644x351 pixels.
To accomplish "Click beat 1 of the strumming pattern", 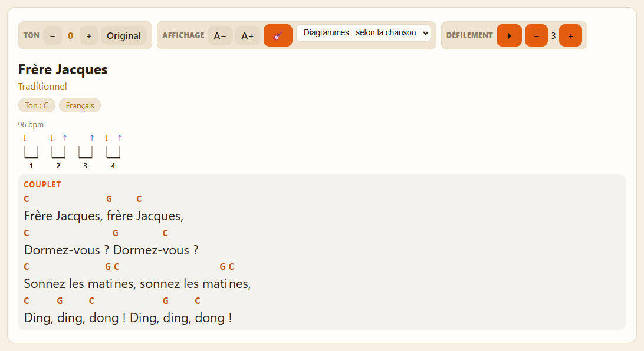I will pyautogui.click(x=31, y=152).
